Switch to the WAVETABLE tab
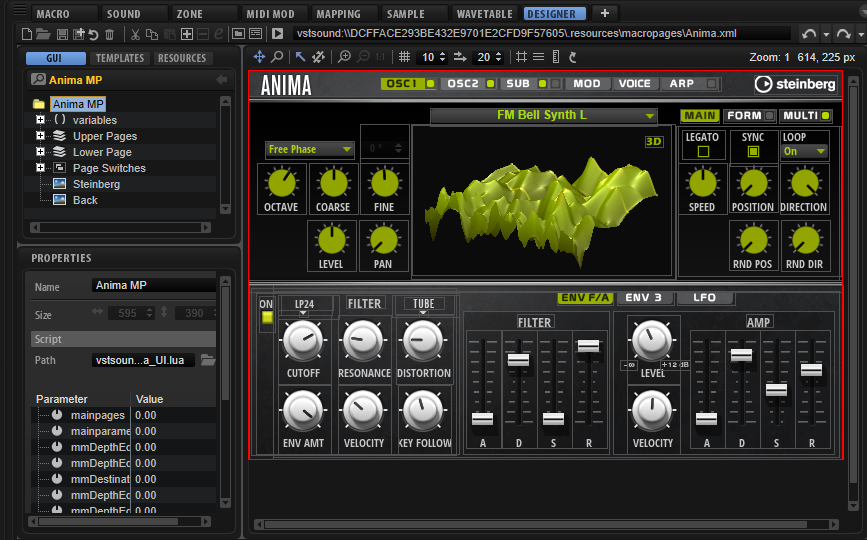Screen dimensions: 867x540 [x=485, y=14]
